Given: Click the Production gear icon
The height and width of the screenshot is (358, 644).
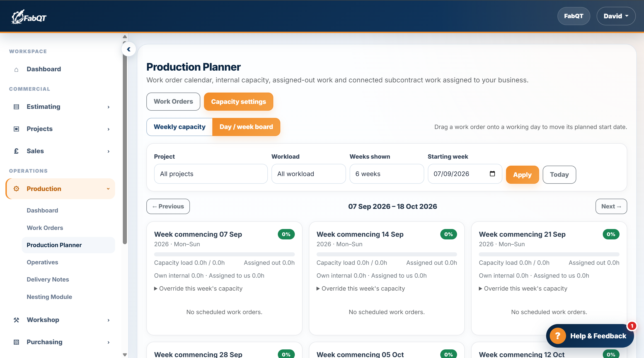Looking at the screenshot, I should pyautogui.click(x=16, y=189).
